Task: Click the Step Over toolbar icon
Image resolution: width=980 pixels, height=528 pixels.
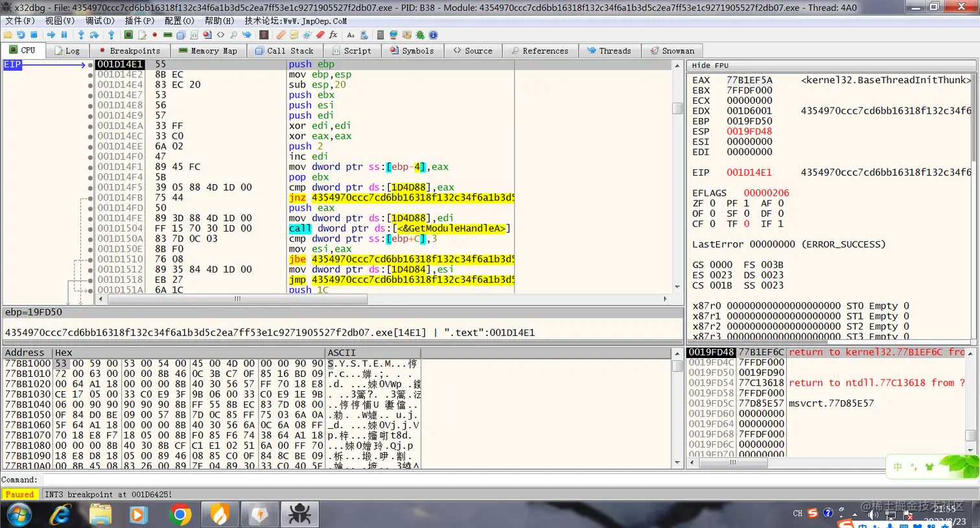Action: point(95,35)
